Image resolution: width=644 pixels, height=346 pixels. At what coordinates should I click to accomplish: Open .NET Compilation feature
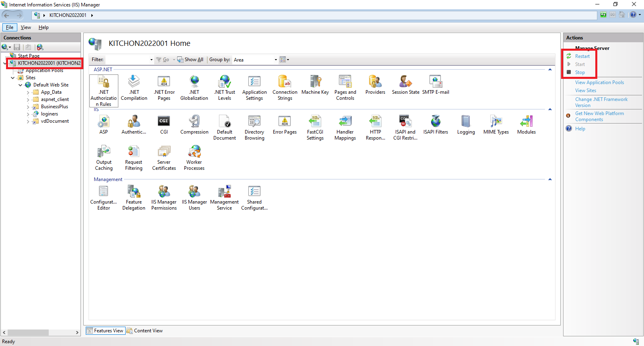134,88
